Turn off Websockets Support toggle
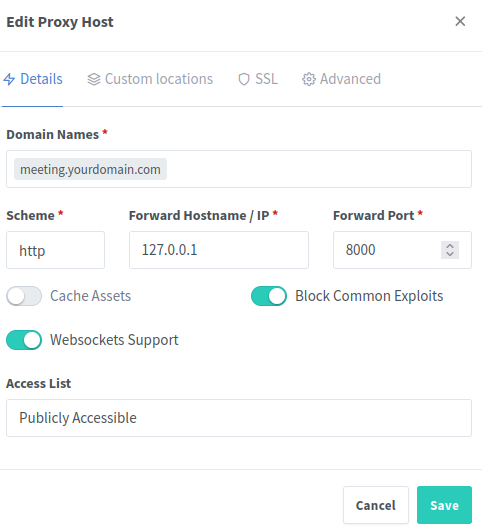This screenshot has width=482, height=532. click(24, 340)
